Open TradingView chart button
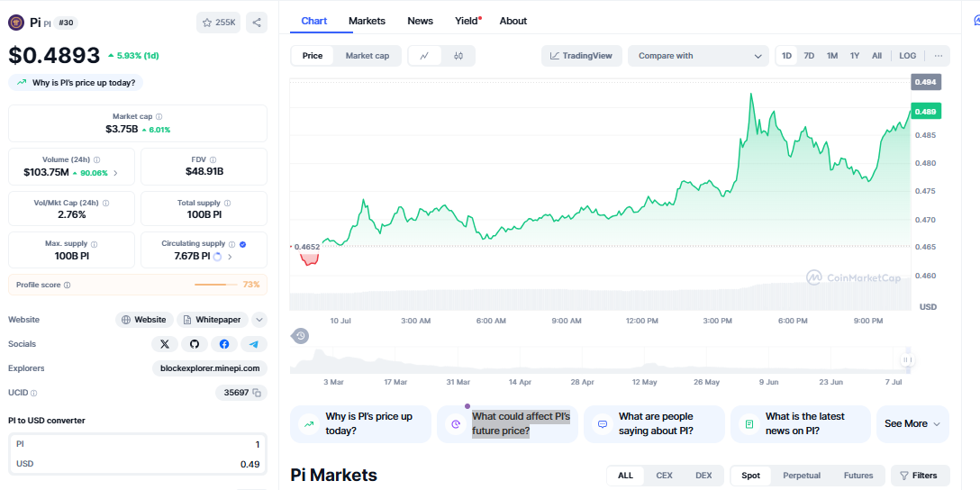 [x=581, y=56]
